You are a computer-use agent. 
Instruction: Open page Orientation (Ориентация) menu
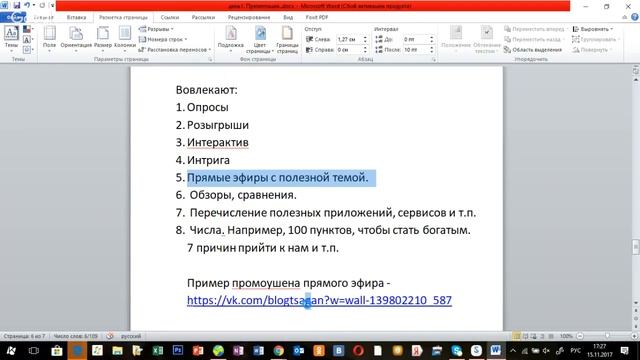[x=76, y=37]
